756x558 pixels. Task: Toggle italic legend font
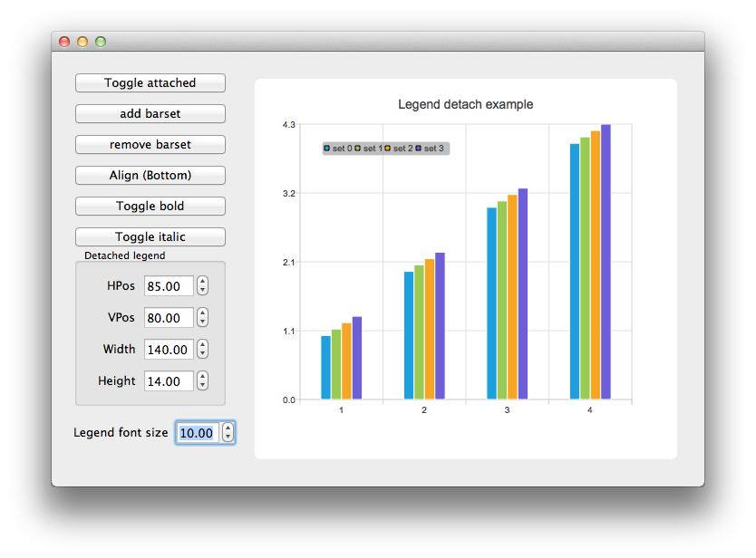pos(150,237)
